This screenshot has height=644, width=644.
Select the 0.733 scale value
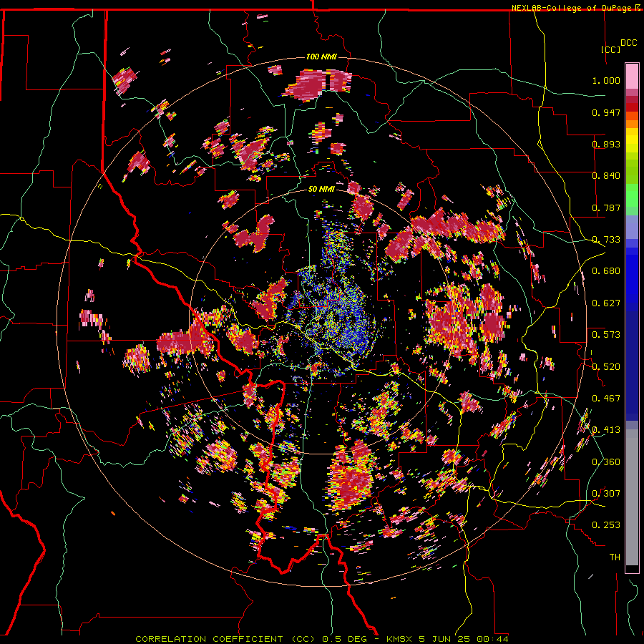point(606,240)
